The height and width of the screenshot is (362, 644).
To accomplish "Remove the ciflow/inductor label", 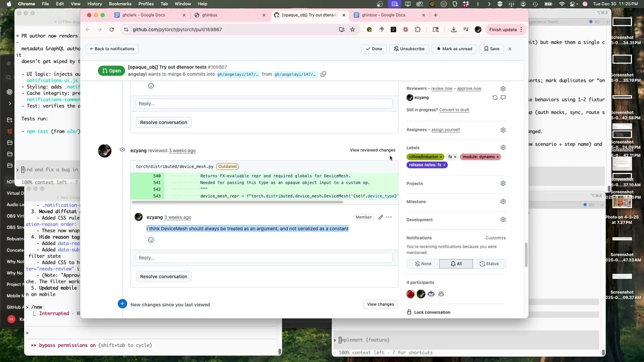I will [x=441, y=157].
